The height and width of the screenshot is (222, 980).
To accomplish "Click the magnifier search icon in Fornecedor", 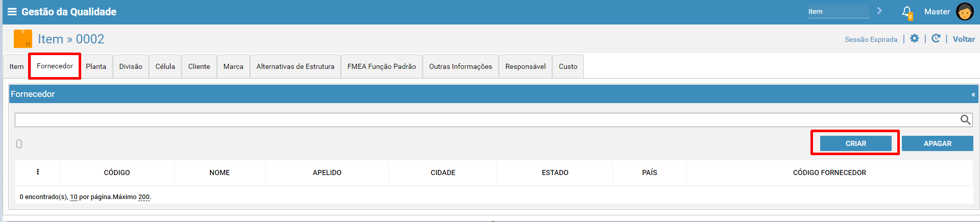I will [965, 120].
